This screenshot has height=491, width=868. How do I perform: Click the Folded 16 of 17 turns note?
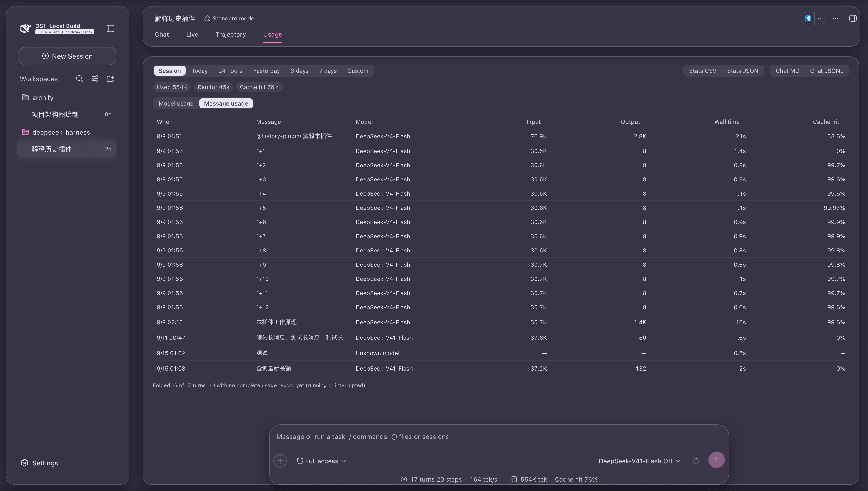[x=179, y=385]
